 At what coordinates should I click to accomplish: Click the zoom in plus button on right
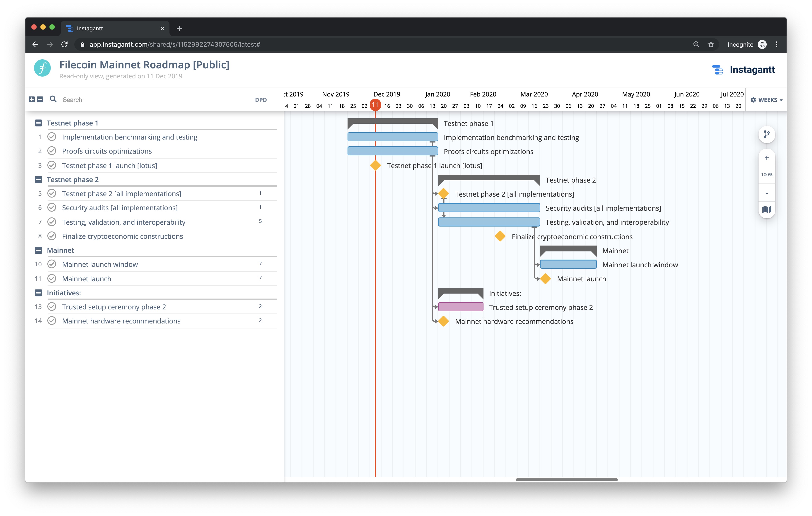(766, 157)
